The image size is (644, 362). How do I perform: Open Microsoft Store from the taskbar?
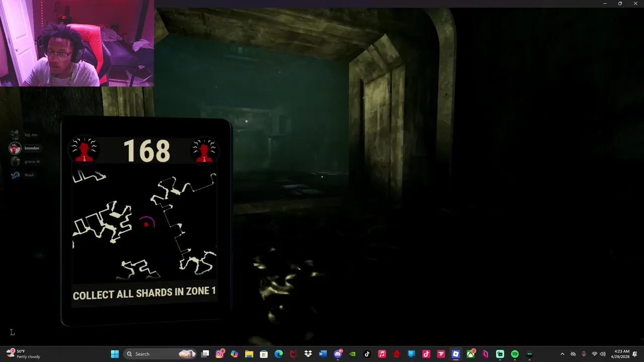pos(264,354)
